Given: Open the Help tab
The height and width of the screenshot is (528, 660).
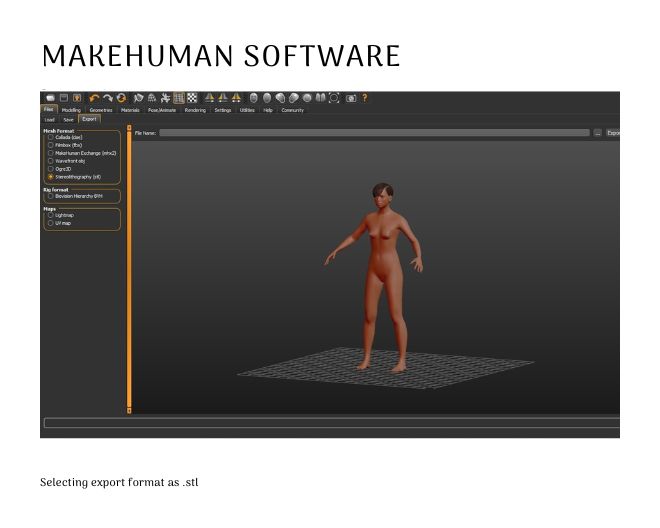Looking at the screenshot, I should (x=268, y=110).
